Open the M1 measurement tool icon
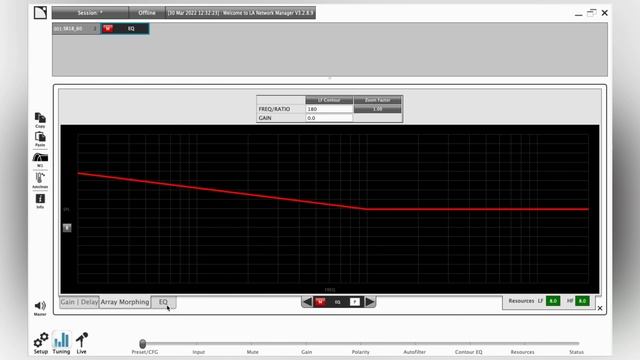The height and width of the screenshot is (360, 640). 40,159
